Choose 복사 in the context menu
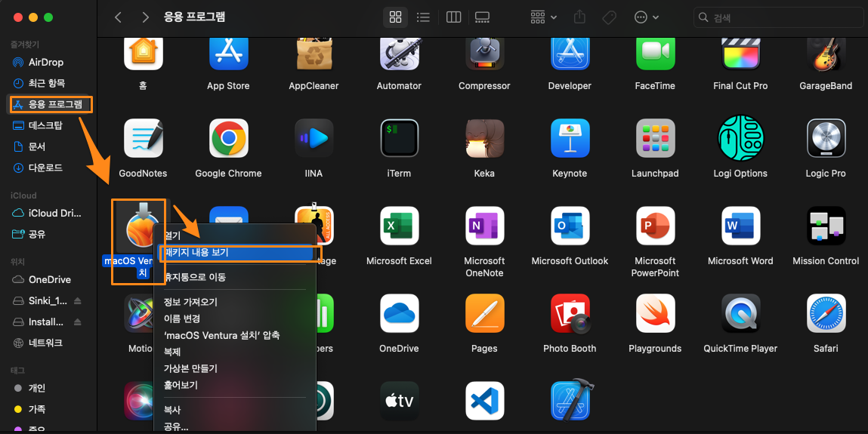Image resolution: width=868 pixels, height=434 pixels. tap(235, 410)
